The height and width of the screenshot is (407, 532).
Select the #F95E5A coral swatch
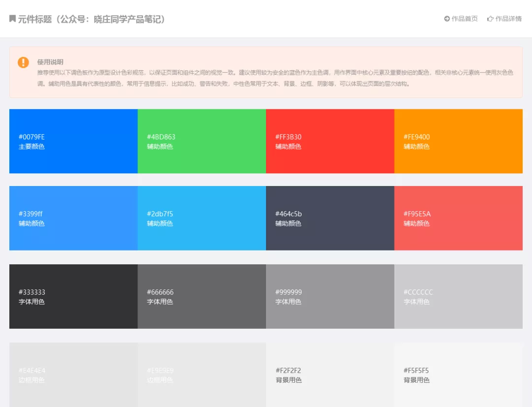pyautogui.click(x=459, y=218)
